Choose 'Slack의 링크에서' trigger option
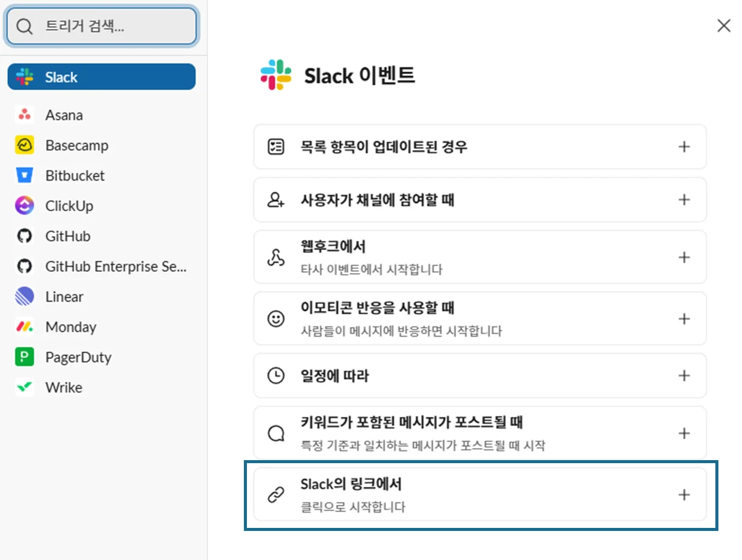The width and height of the screenshot is (742, 560). pyautogui.click(x=478, y=495)
